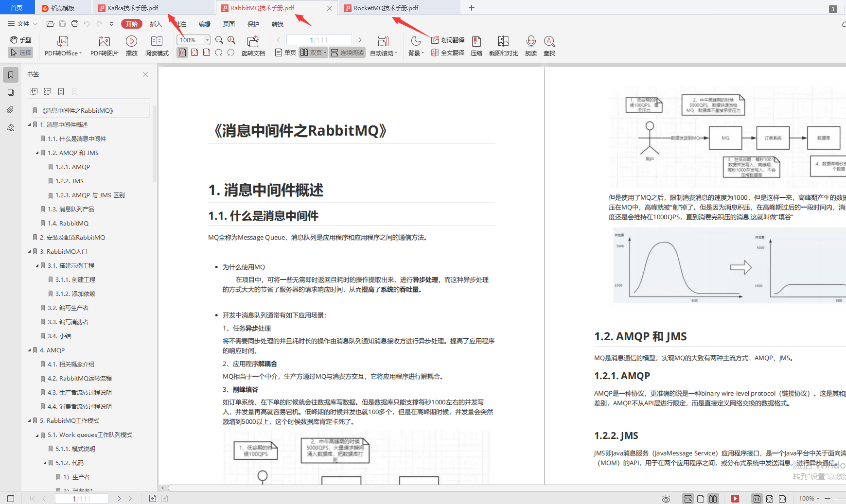Toggle 连续阅读 continuous reading
This screenshot has width=846, height=504.
[x=347, y=52]
